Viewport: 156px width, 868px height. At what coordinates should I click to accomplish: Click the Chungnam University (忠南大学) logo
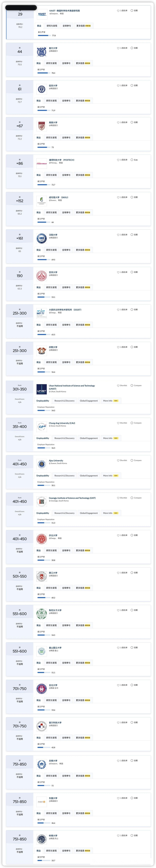(41, 764)
